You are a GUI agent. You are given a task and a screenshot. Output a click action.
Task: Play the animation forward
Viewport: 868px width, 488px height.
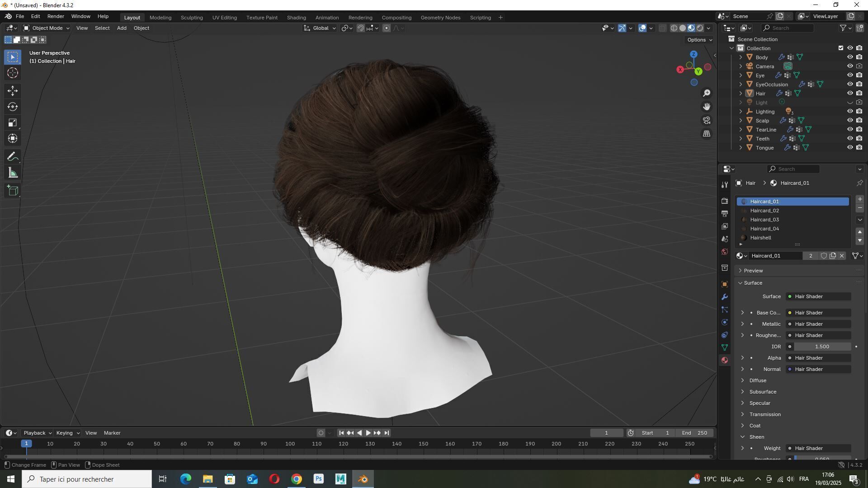[x=368, y=433]
